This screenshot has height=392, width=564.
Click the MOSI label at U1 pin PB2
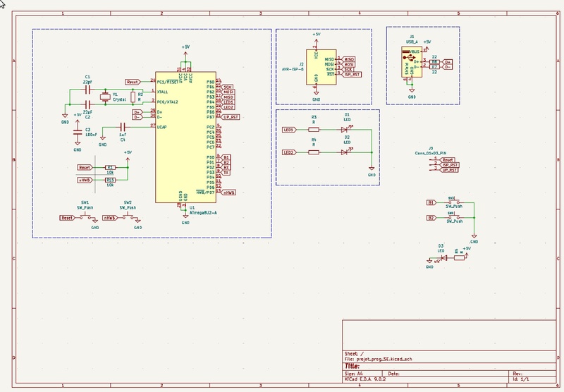[x=228, y=92]
